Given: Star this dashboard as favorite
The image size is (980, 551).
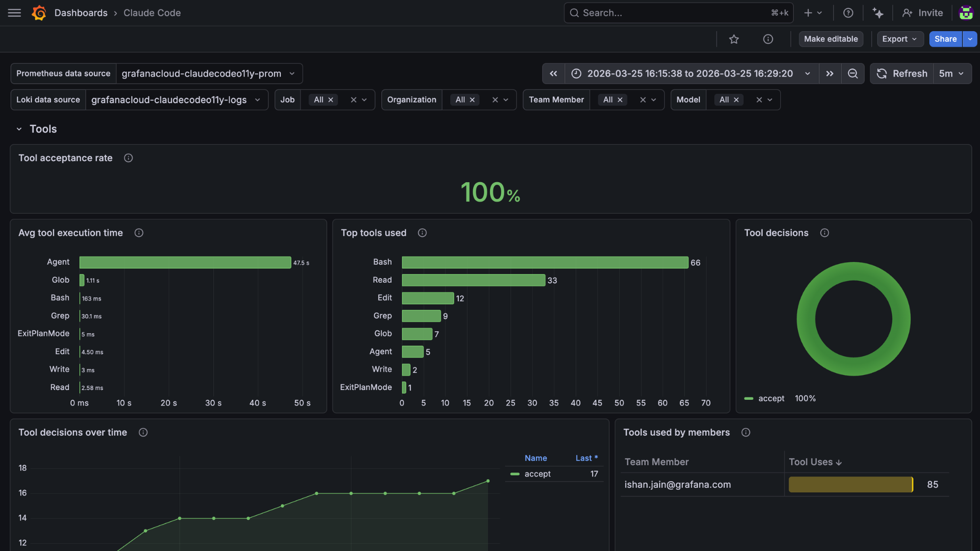Looking at the screenshot, I should [734, 39].
